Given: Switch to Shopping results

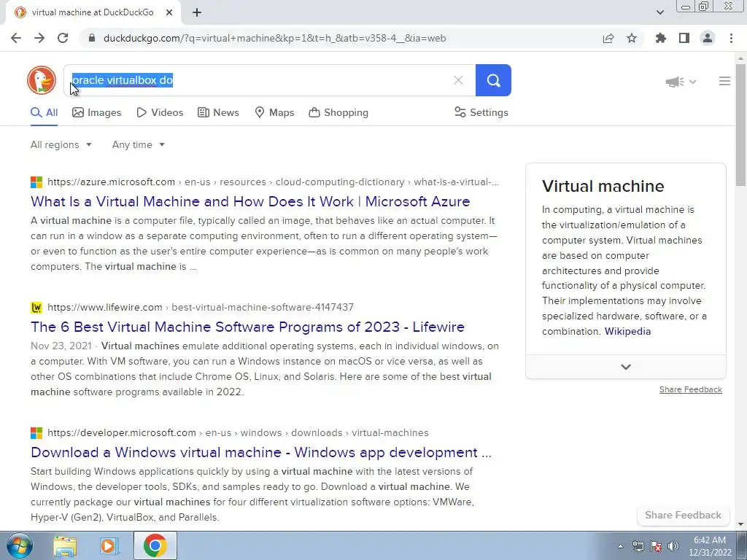Looking at the screenshot, I should [x=338, y=112].
